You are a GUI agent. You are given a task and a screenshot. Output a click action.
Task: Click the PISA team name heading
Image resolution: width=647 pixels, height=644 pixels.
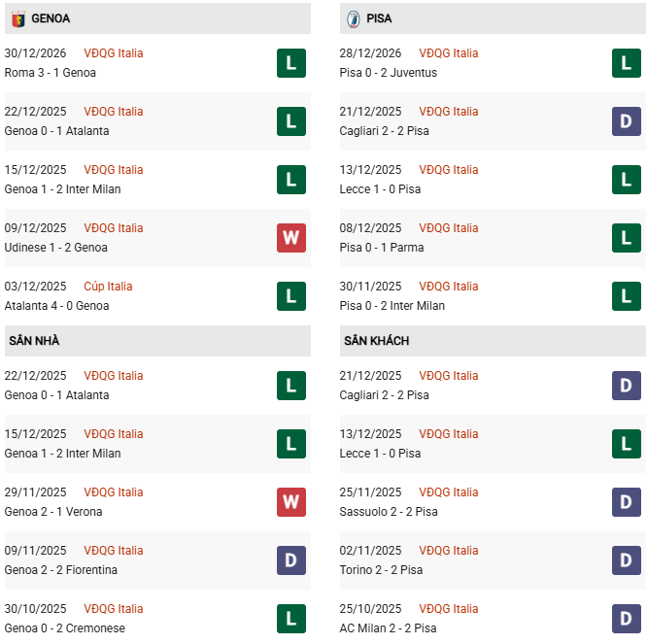tap(379, 18)
